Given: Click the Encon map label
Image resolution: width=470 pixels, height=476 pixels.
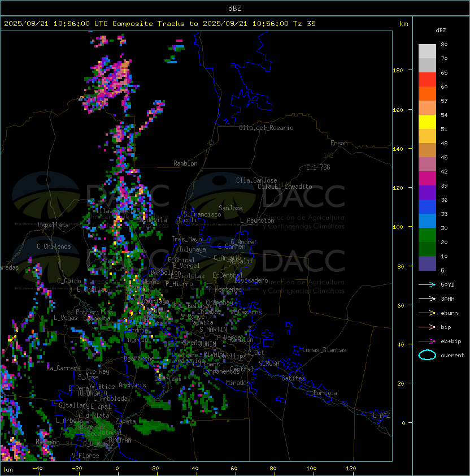Looking at the screenshot, I should 339,143.
